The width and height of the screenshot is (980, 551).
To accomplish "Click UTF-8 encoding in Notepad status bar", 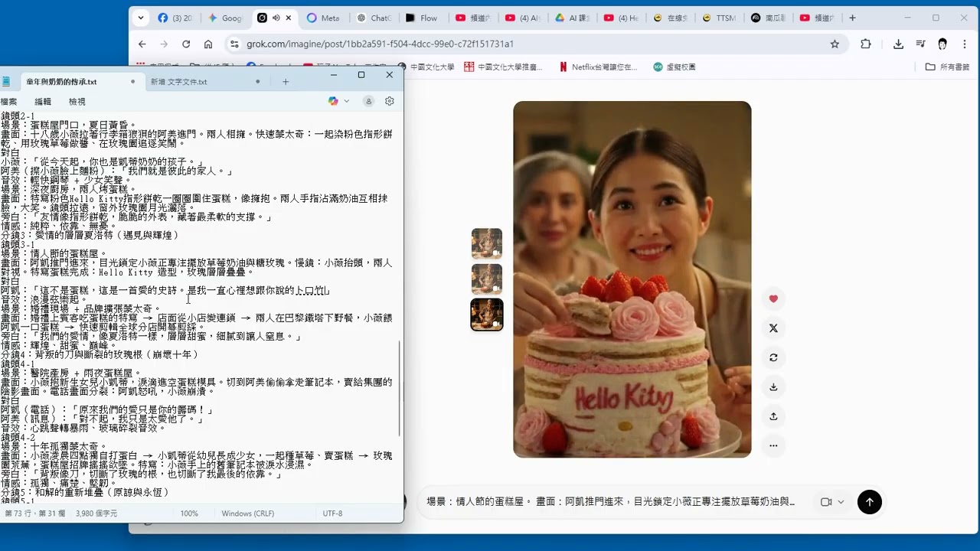I will pyautogui.click(x=332, y=514).
